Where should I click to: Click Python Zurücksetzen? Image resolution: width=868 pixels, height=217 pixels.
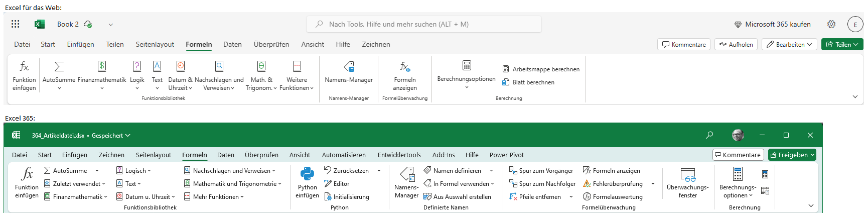click(x=346, y=171)
